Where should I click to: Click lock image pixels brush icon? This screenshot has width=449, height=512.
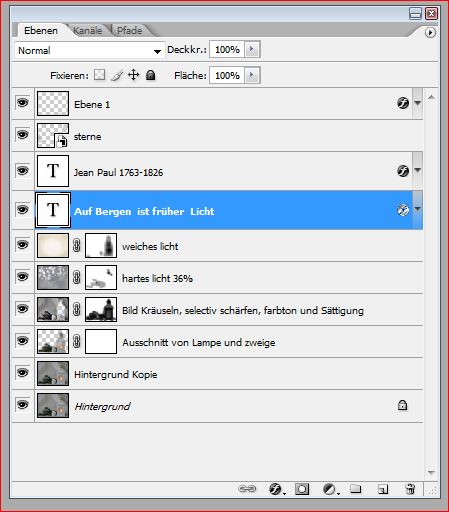tap(117, 75)
